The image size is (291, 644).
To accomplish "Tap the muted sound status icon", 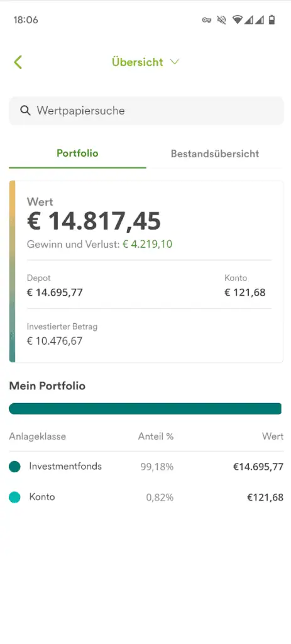I will [222, 20].
